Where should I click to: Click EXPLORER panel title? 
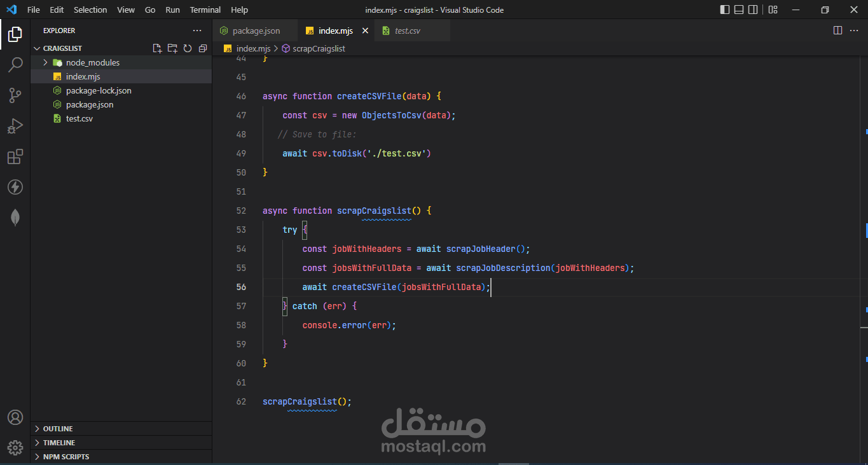pos(59,31)
